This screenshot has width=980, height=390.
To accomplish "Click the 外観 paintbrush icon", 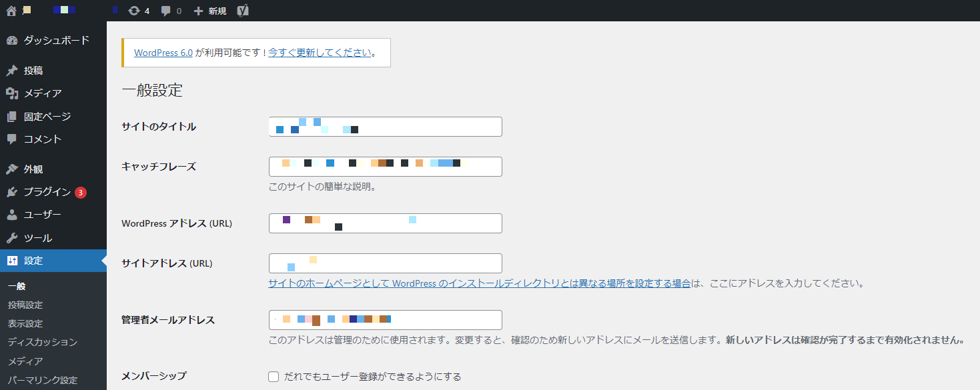I will click(12, 169).
